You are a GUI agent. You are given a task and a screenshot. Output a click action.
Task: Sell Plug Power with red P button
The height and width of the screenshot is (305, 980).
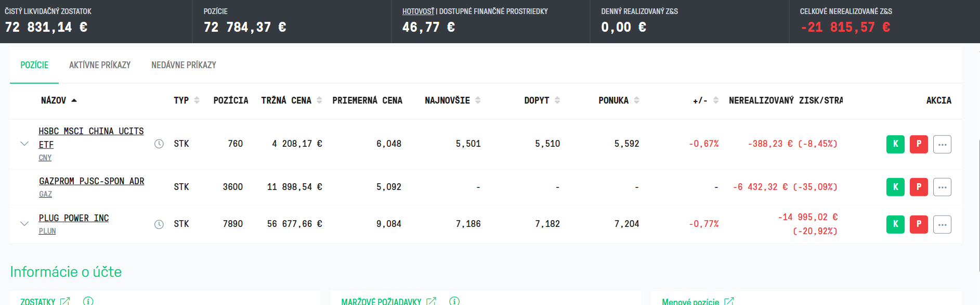919,224
